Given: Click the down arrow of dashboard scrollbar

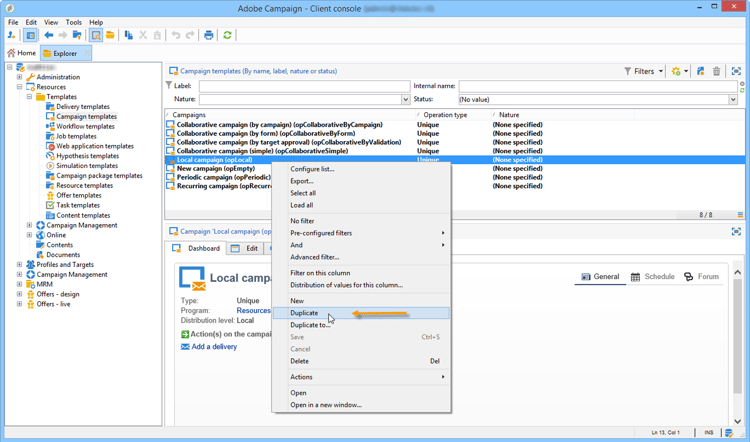Looking at the screenshot, I should (737, 421).
